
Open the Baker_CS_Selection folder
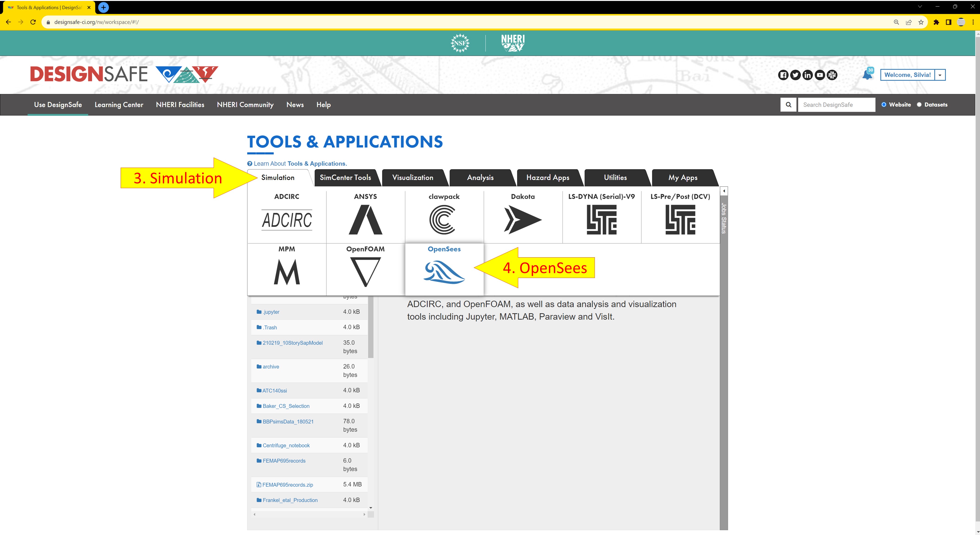point(286,406)
